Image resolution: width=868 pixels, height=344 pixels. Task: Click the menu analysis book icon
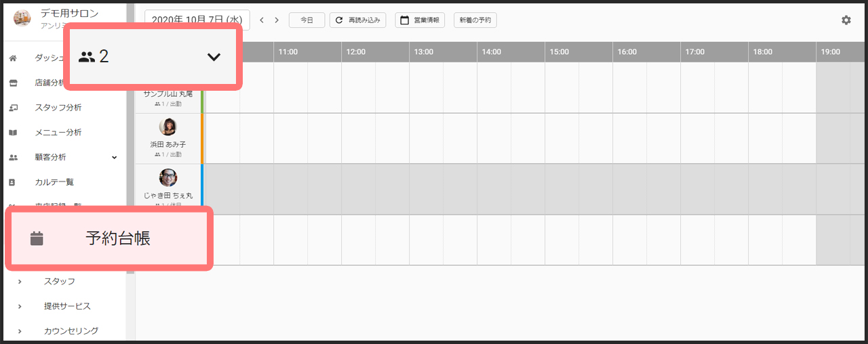[x=13, y=133]
